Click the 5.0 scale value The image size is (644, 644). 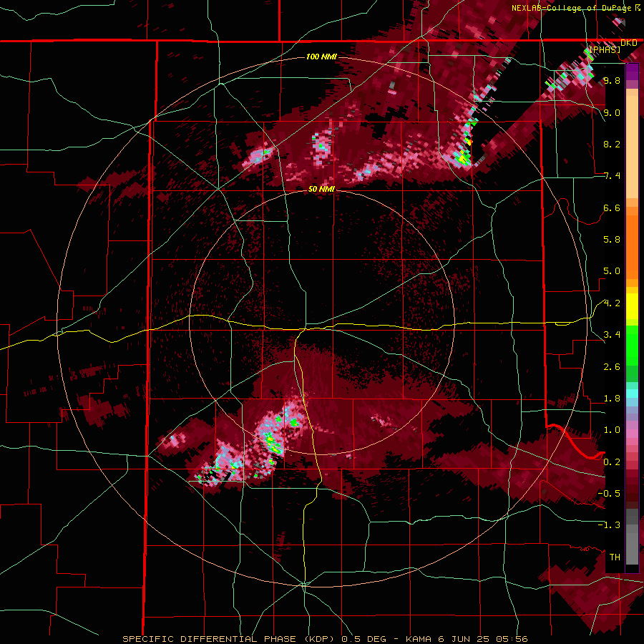(x=612, y=271)
